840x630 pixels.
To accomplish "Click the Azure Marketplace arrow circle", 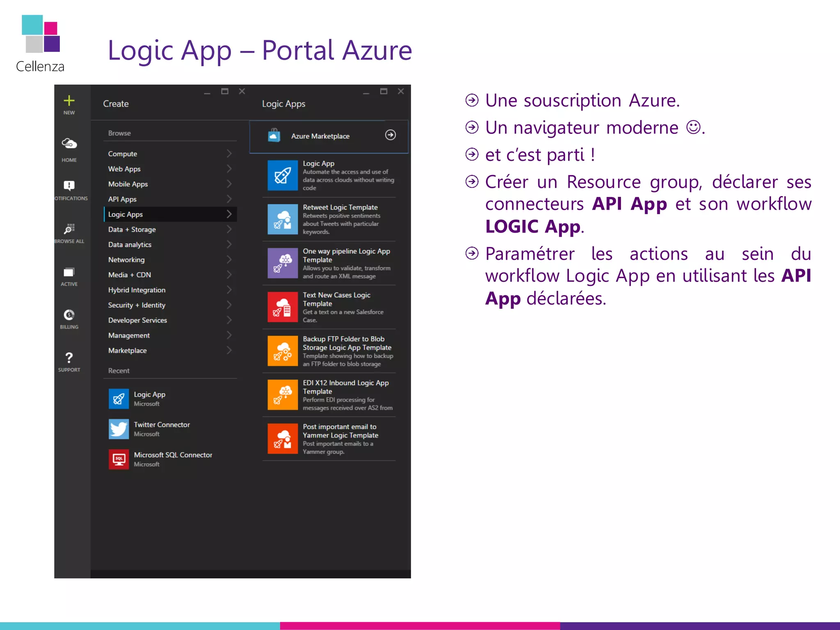I will coord(390,135).
